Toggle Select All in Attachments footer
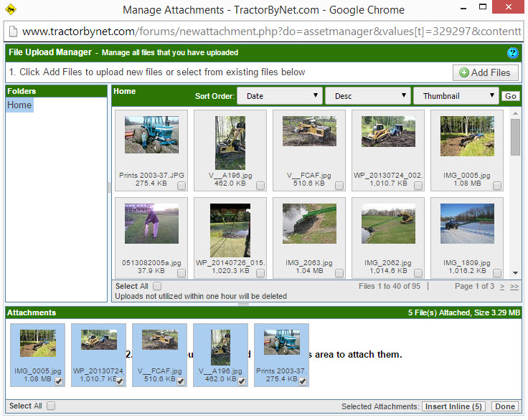Screen dimensions: 528x420 pyautogui.click(x=51, y=406)
